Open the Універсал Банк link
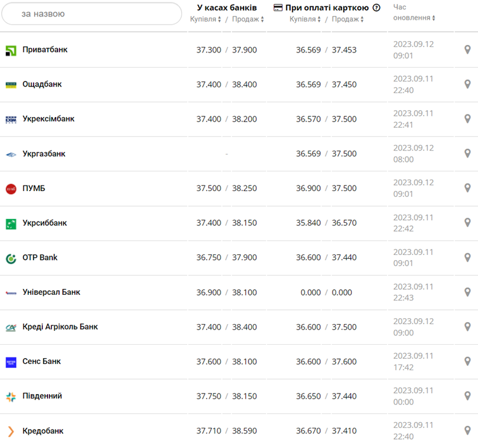Image resolution: width=478 pixels, height=448 pixels. [x=51, y=292]
